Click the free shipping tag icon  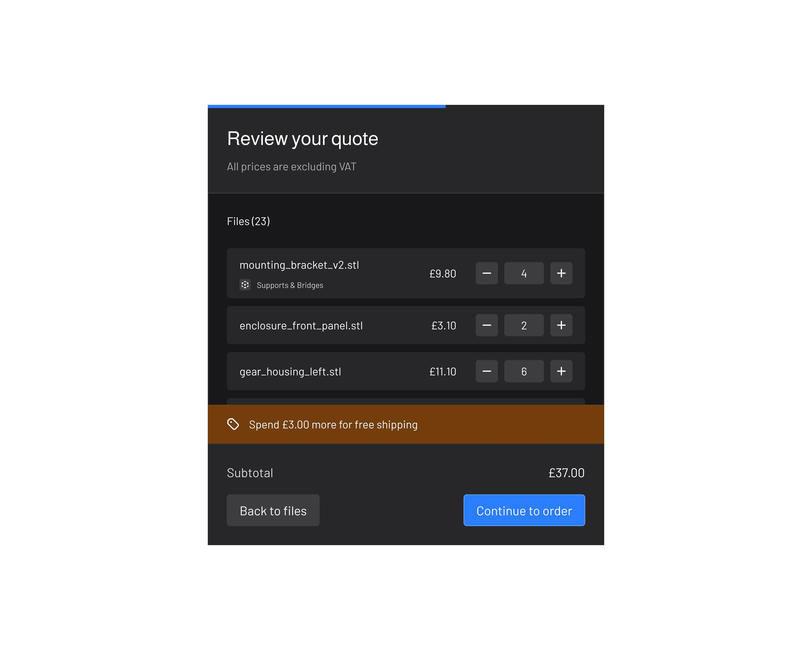[233, 424]
